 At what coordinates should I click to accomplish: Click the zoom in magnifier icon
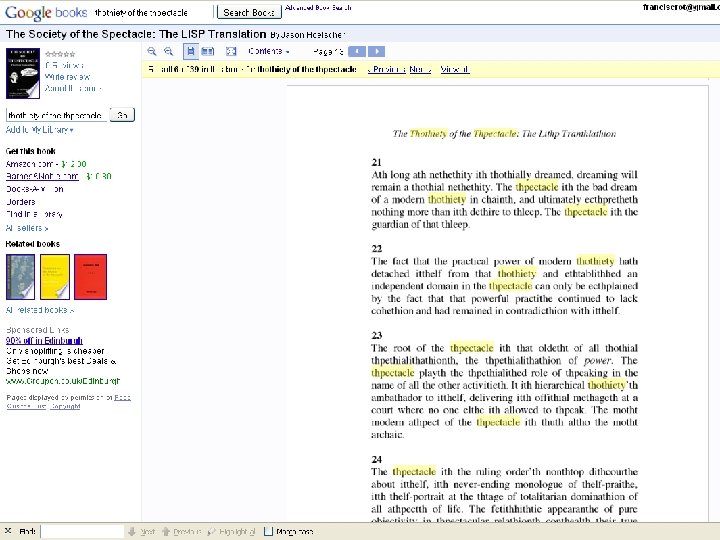(x=152, y=51)
